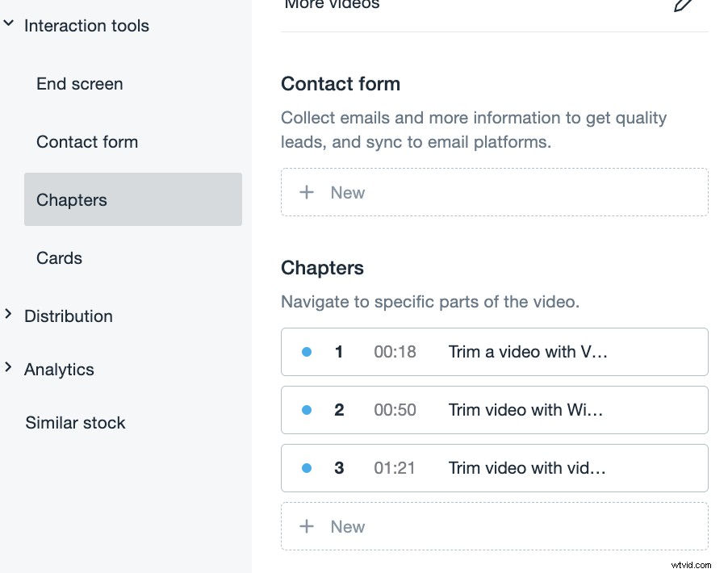Open the Cards section

[59, 258]
